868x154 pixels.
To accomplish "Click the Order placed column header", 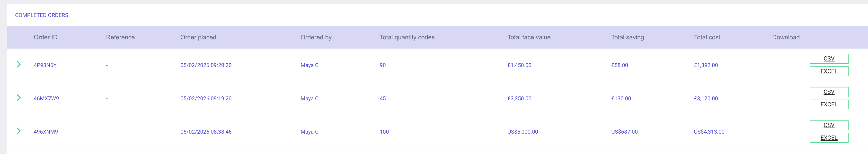I will [x=198, y=37].
